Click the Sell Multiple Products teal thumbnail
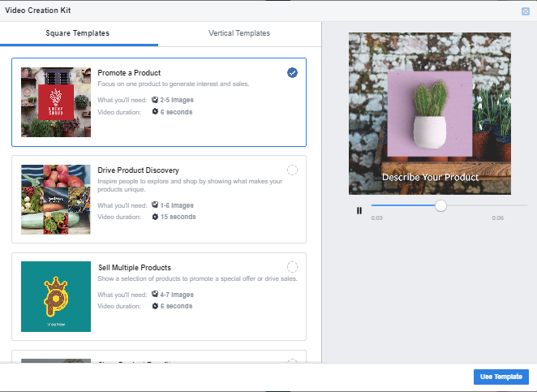Image resolution: width=537 pixels, height=392 pixels. 56,296
